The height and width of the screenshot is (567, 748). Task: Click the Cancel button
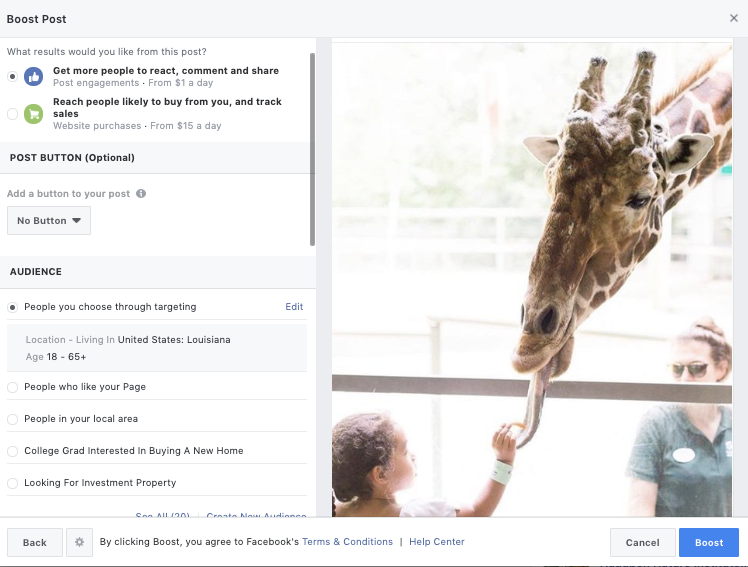click(642, 542)
